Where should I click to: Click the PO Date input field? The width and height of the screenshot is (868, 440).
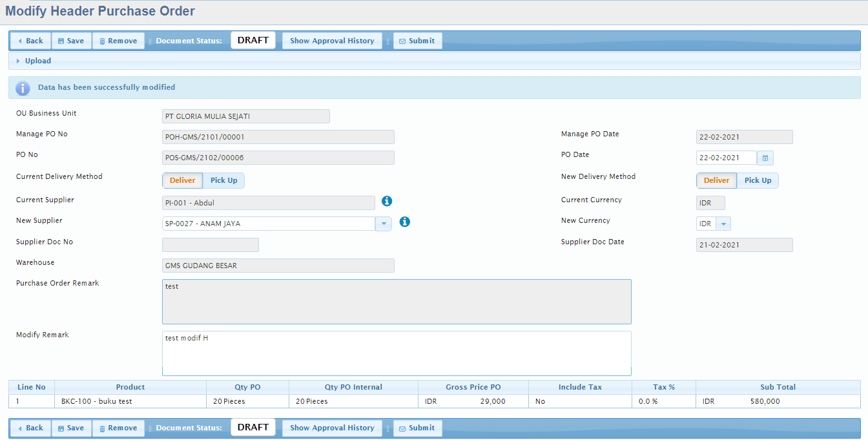[x=727, y=158]
